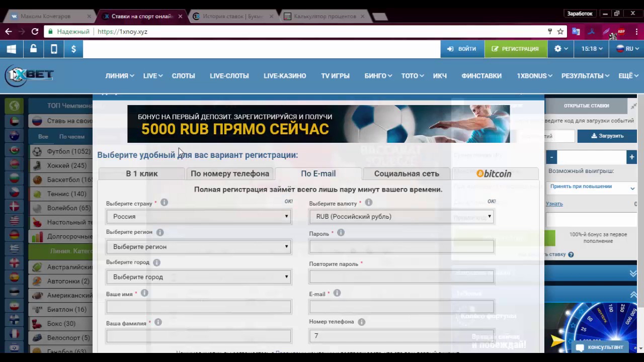Switch to the В 1 клик tab

pyautogui.click(x=142, y=173)
